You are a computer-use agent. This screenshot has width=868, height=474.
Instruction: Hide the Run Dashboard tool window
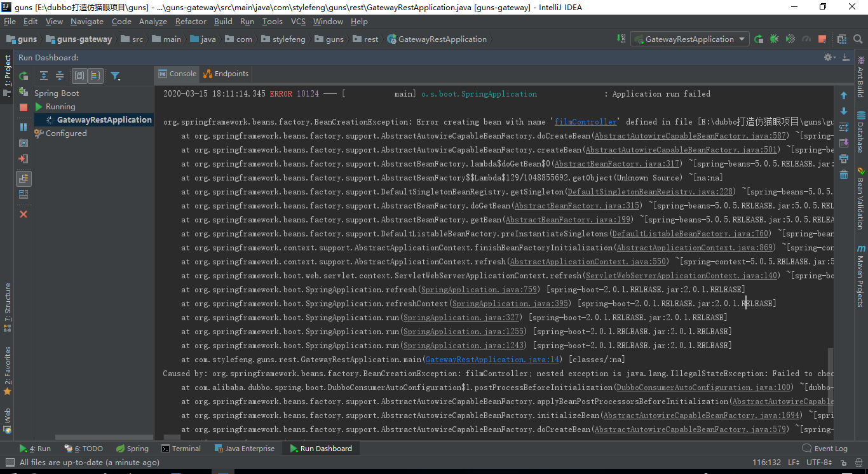(845, 57)
